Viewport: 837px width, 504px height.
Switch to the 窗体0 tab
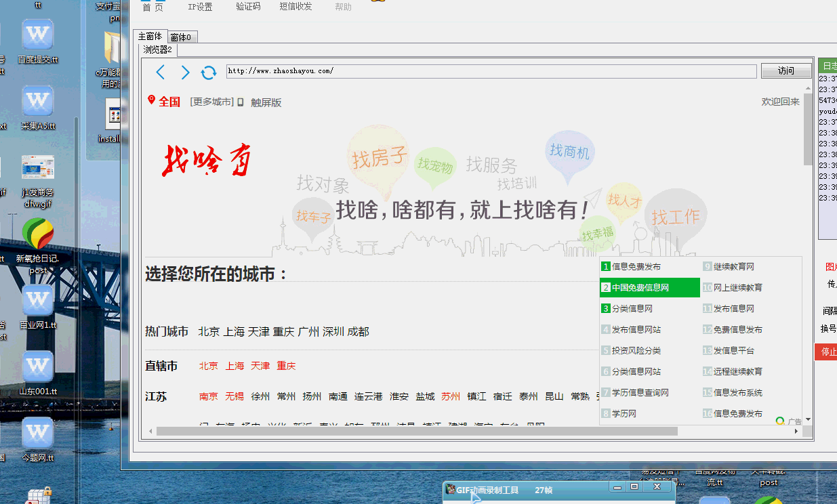click(182, 37)
